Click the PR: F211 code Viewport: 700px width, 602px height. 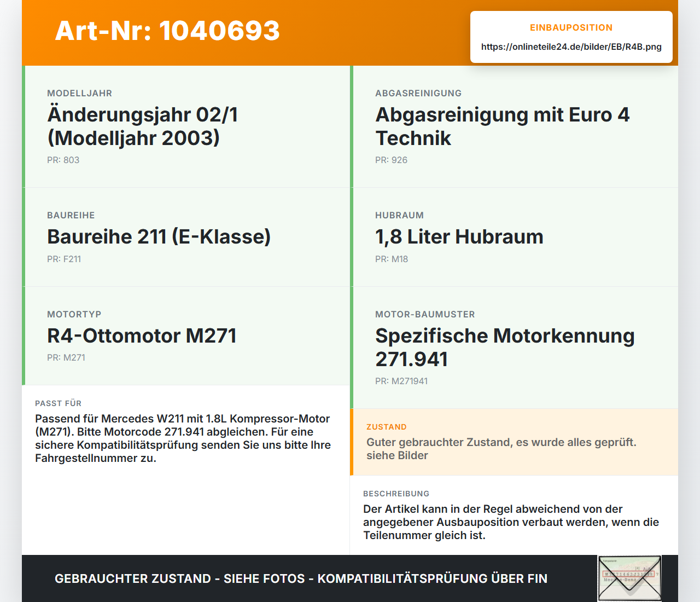click(x=64, y=259)
